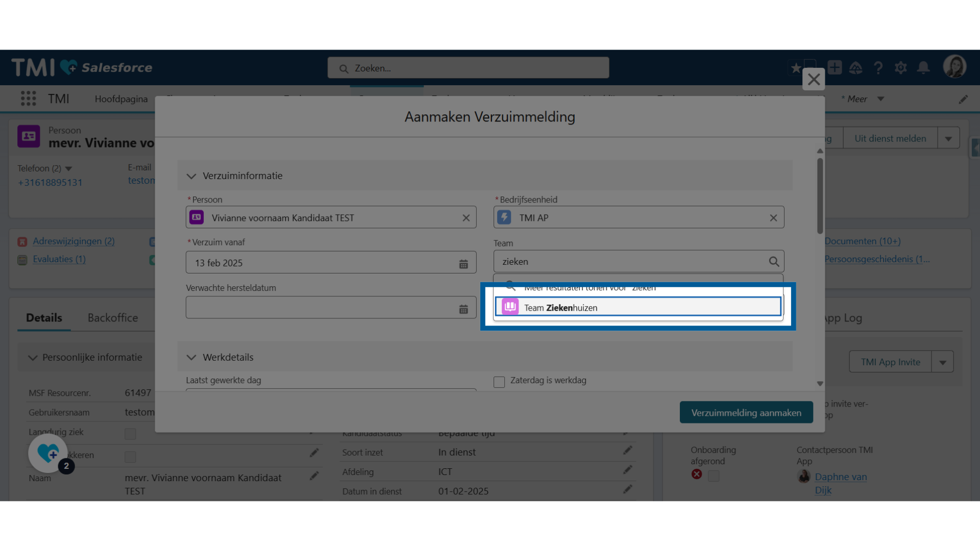Toggle the Zaterdag is werkdag checkbox
This screenshot has height=551, width=980.
[x=499, y=381]
